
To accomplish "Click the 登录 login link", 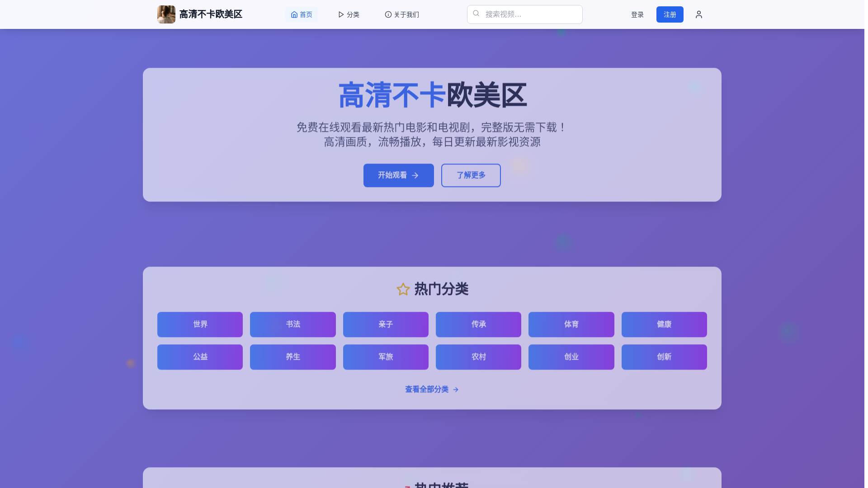I will pyautogui.click(x=637, y=14).
